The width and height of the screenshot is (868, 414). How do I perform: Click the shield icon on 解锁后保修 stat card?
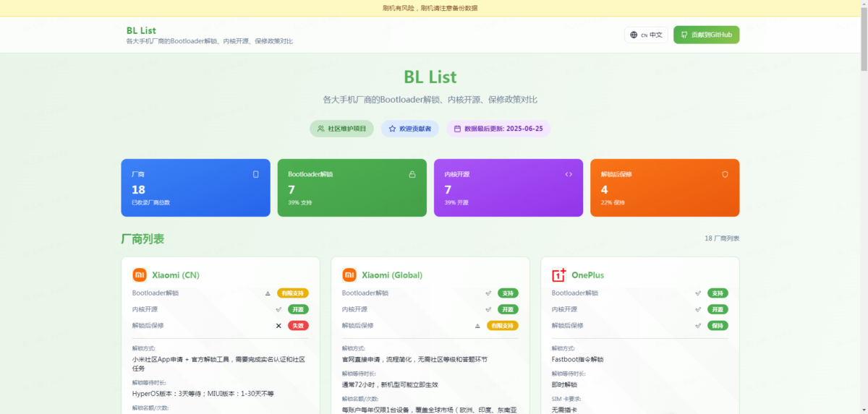(x=725, y=174)
